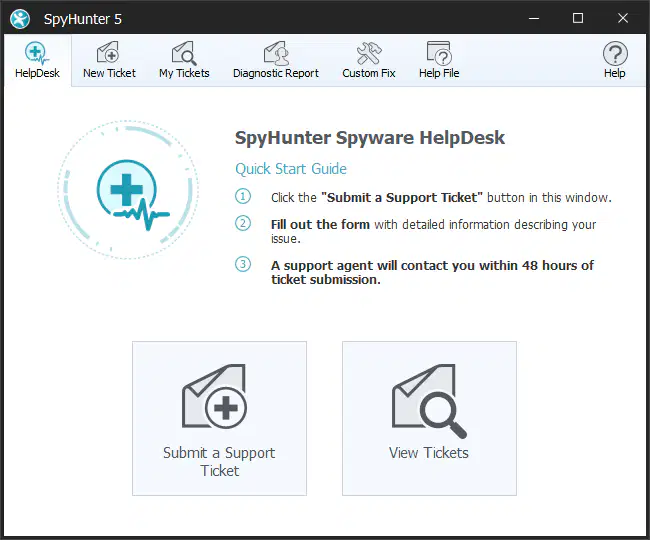Maximize the SpyHunter 5 window
Viewport: 650px width, 540px height.
[578, 18]
